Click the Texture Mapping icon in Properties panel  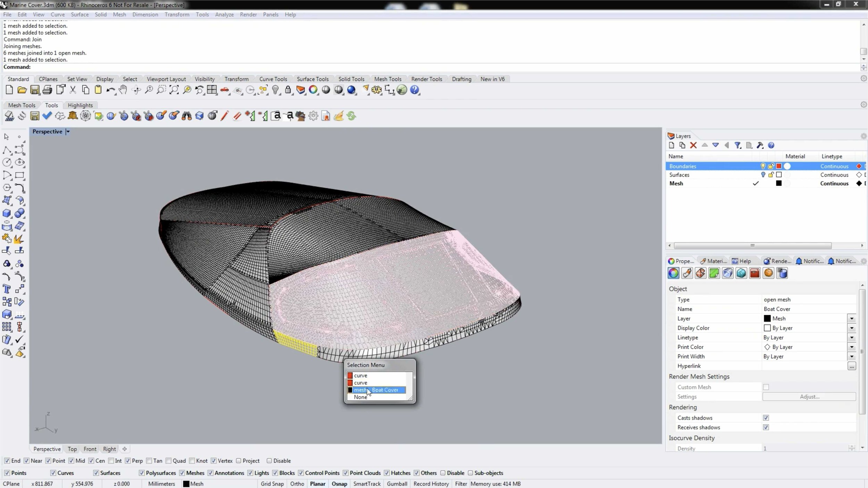[700, 273]
